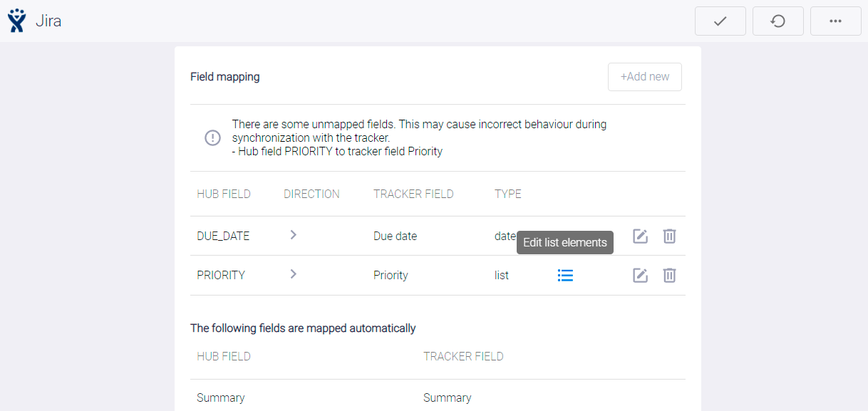Delete the DUE_DATE field mapping
The width and height of the screenshot is (868, 411).
(669, 236)
